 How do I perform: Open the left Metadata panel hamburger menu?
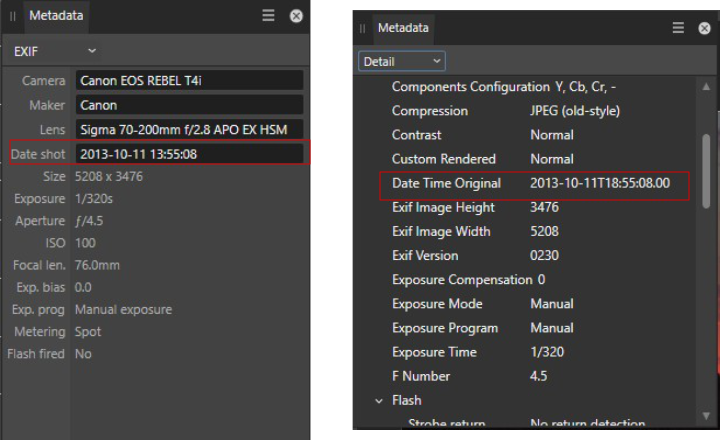[x=268, y=16]
